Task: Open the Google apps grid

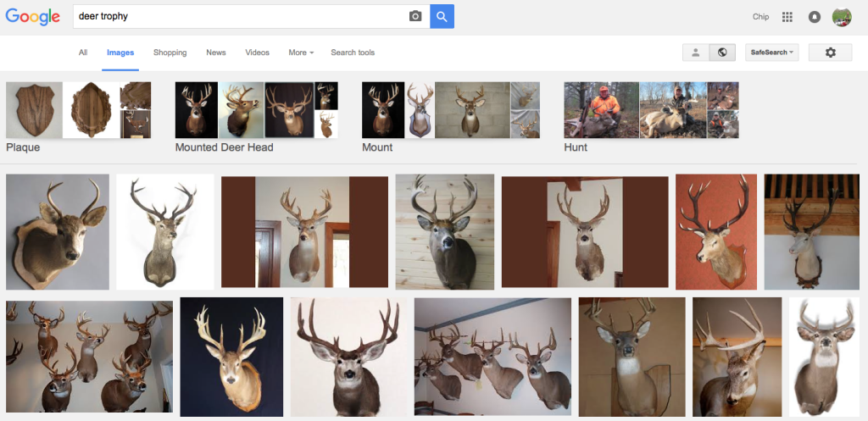Action: tap(787, 17)
